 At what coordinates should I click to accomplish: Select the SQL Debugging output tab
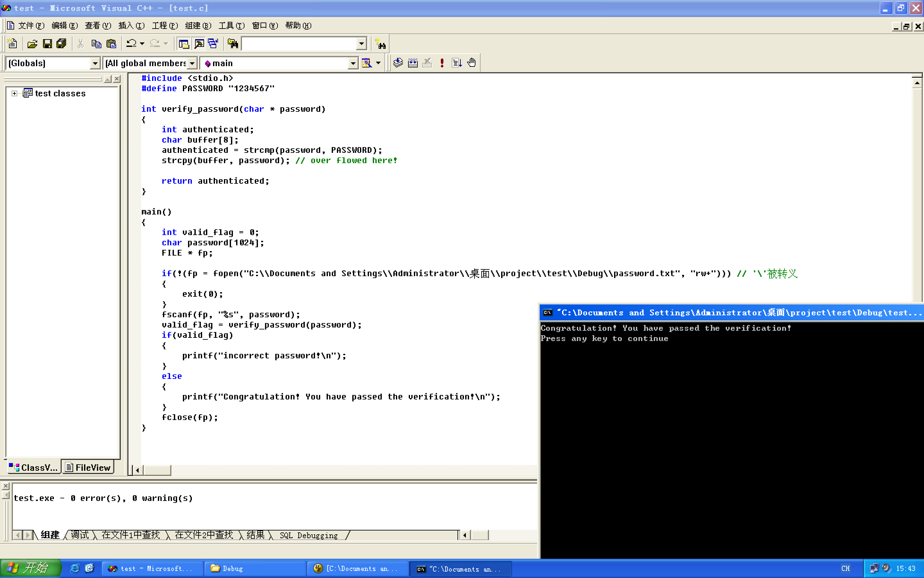309,535
